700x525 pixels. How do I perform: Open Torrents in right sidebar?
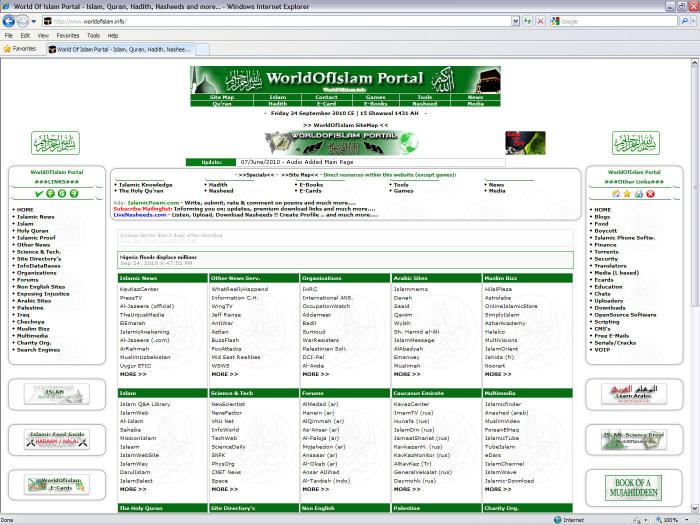click(x=606, y=252)
